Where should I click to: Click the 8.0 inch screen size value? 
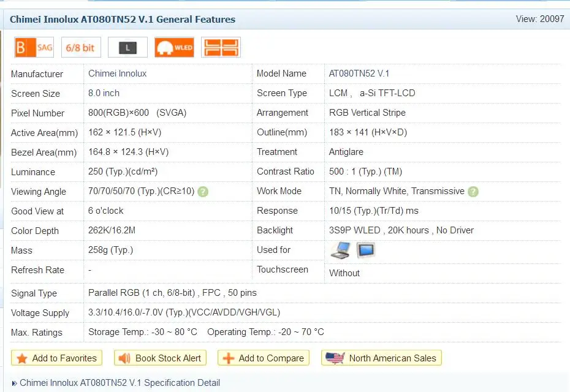104,93
